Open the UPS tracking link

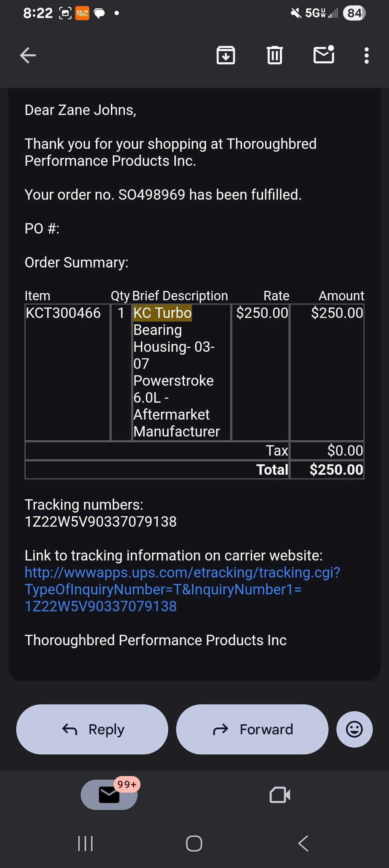pyautogui.click(x=182, y=589)
